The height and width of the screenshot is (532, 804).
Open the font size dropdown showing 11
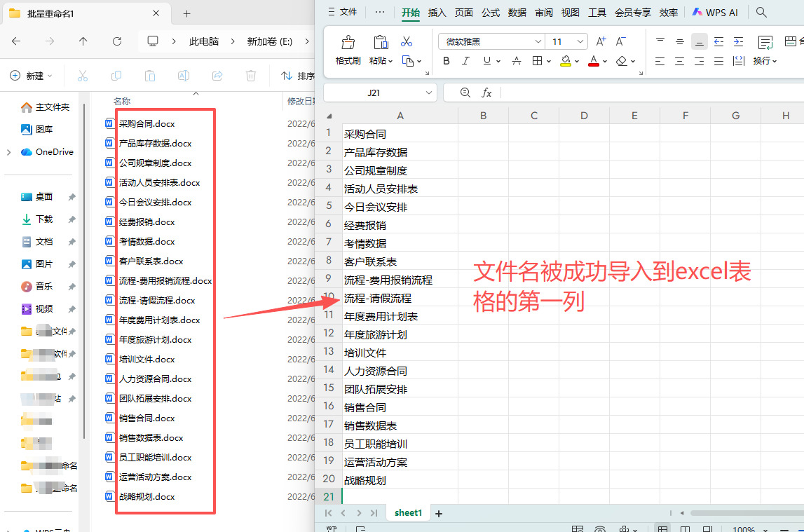point(580,41)
